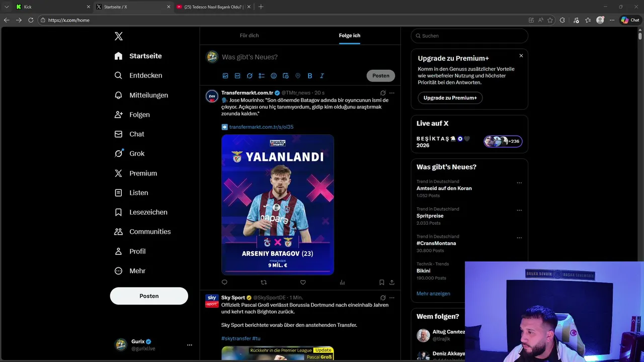Screen dimensions: 644x362
Task: Click Grok compose icon in toolbar
Action: pyautogui.click(x=250, y=76)
